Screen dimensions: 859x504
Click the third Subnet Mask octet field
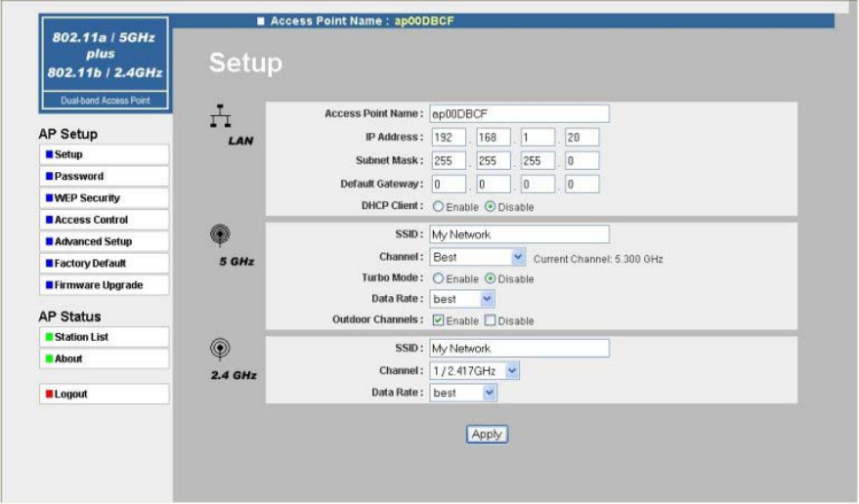pos(537,161)
